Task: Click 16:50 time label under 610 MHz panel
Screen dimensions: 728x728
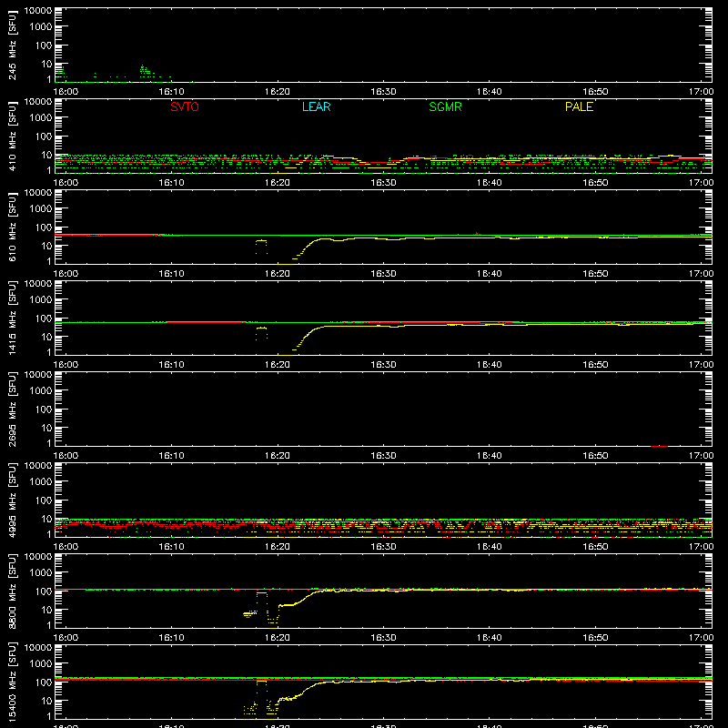Action: [595, 274]
